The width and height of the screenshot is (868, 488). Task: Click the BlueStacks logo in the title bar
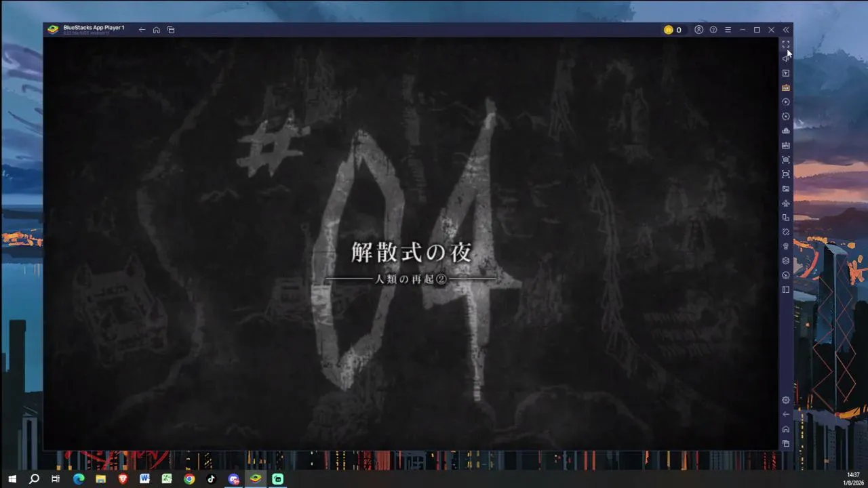coord(52,29)
